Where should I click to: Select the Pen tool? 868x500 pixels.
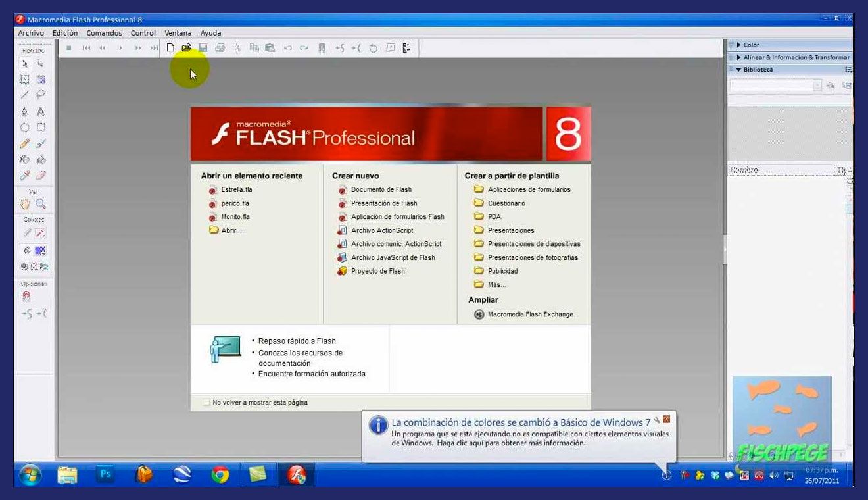[x=25, y=111]
